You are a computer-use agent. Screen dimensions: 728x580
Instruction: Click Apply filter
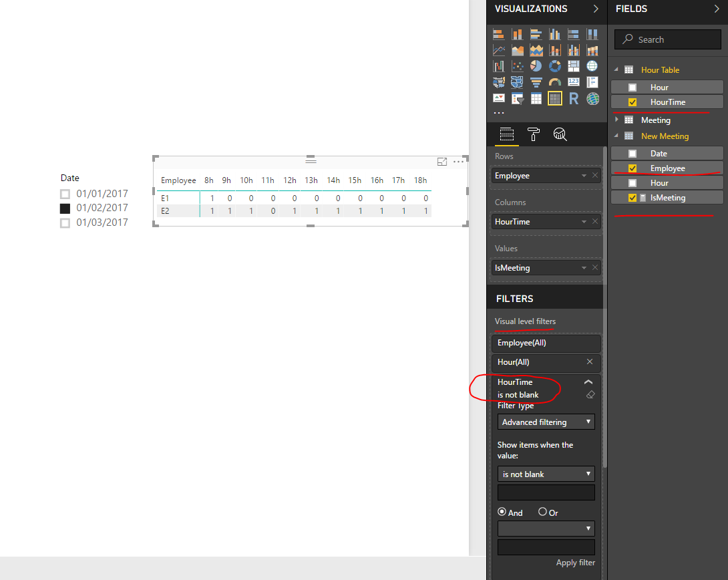pyautogui.click(x=575, y=563)
